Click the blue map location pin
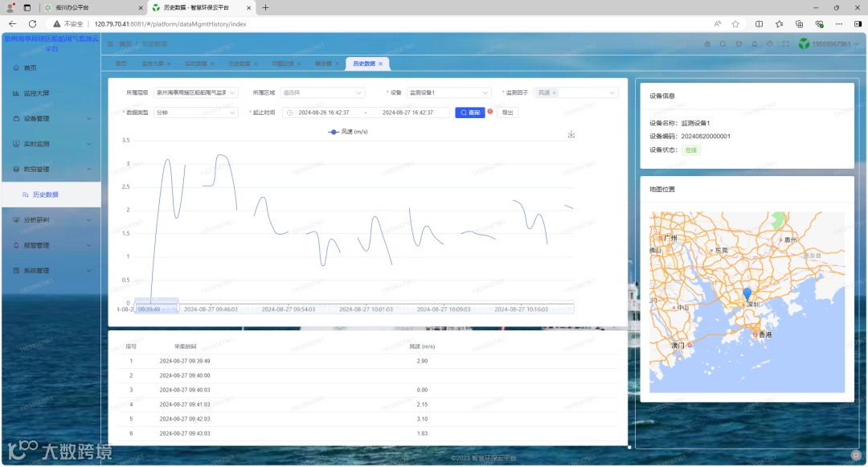Viewport: 868px width, 467px height. [x=747, y=294]
